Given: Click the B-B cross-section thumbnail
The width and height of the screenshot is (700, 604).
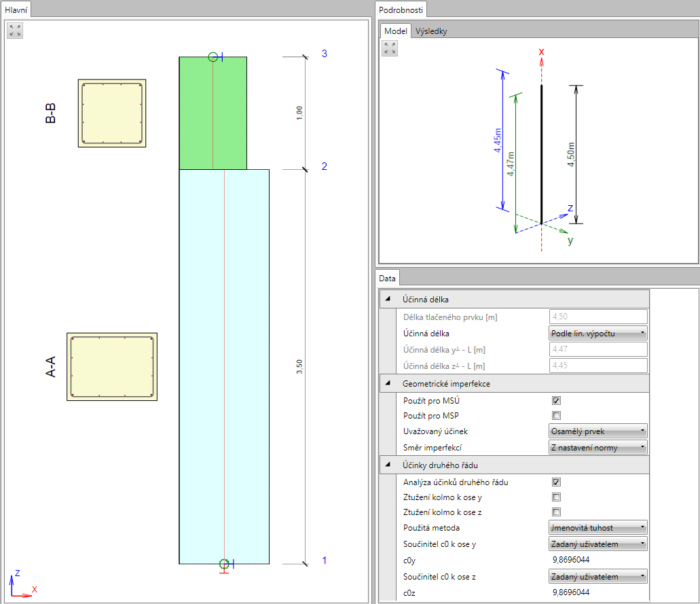Looking at the screenshot, I should [x=112, y=113].
